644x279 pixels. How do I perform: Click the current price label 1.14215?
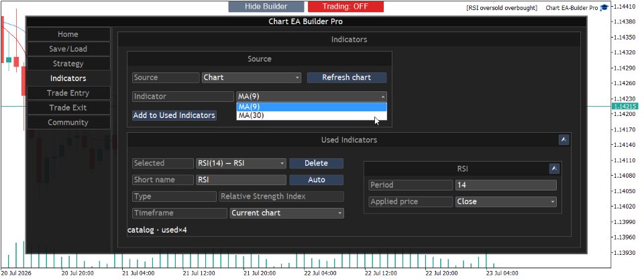[x=625, y=107]
